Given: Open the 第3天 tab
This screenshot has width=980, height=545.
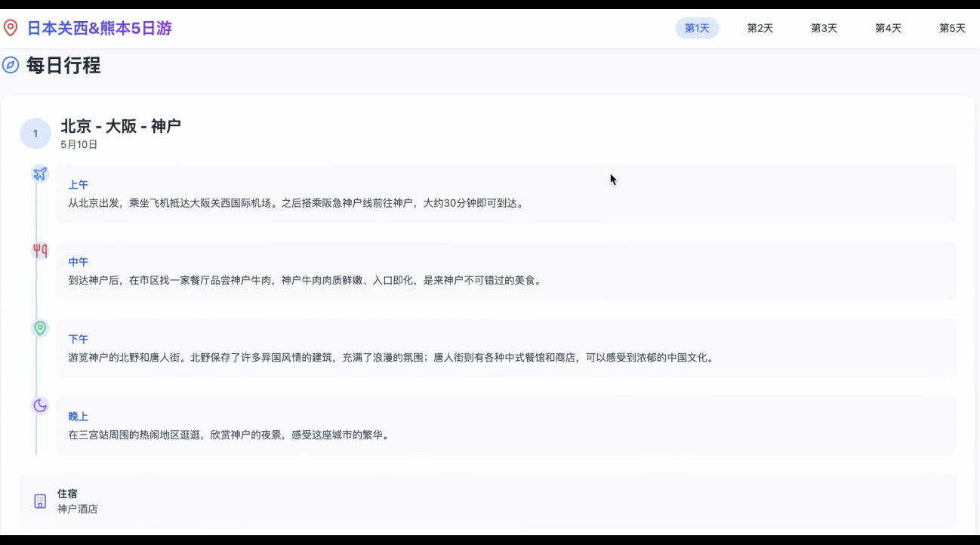Looking at the screenshot, I should click(x=824, y=28).
